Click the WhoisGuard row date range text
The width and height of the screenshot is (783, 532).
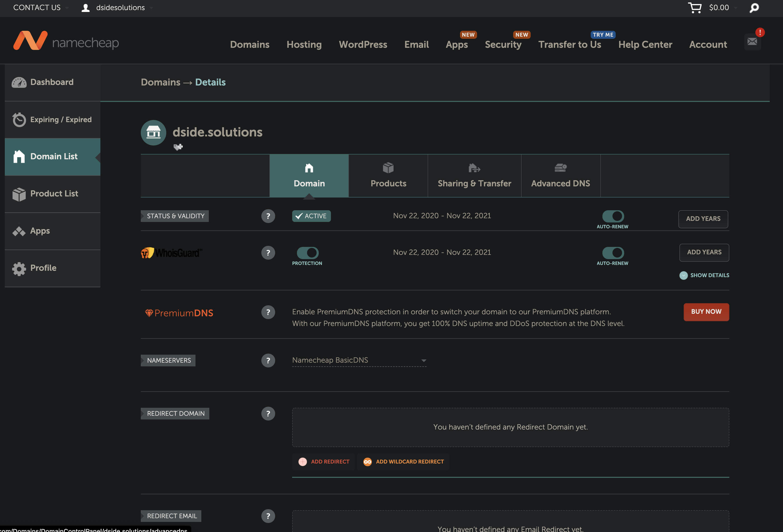click(x=442, y=252)
